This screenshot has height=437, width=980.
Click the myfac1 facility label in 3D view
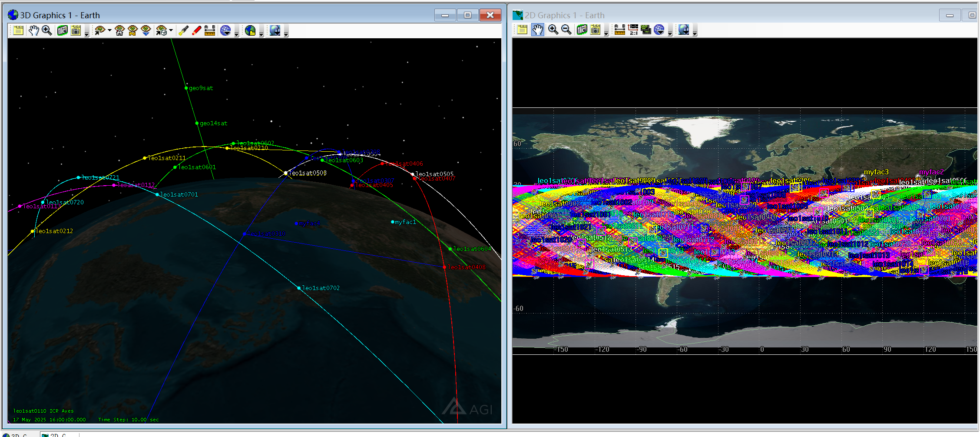(405, 222)
